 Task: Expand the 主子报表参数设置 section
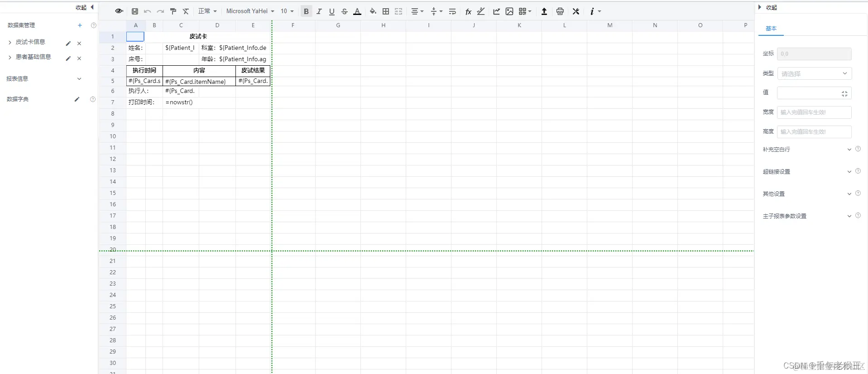point(849,216)
